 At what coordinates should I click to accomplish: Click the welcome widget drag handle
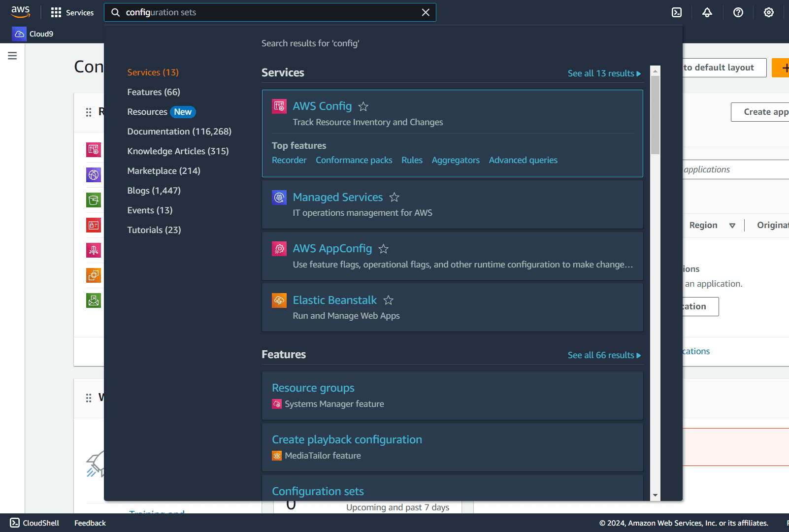[x=89, y=398]
